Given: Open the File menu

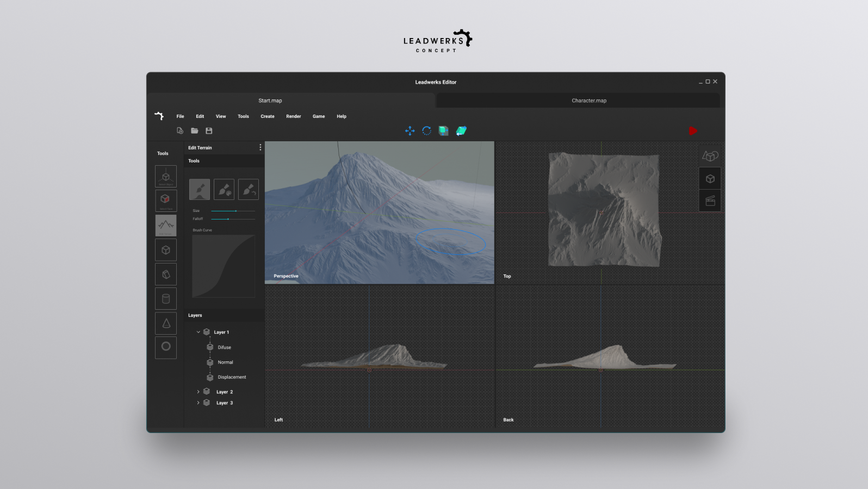Looking at the screenshot, I should 180,116.
